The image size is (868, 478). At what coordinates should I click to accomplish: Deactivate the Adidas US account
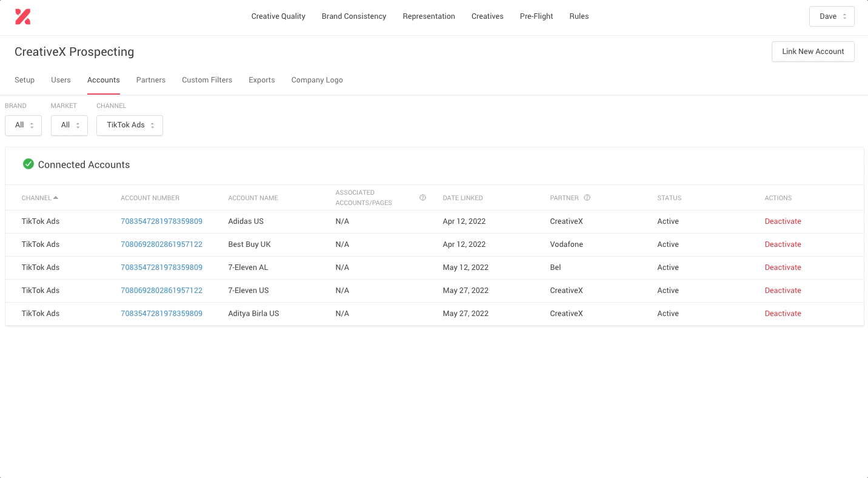pos(783,221)
